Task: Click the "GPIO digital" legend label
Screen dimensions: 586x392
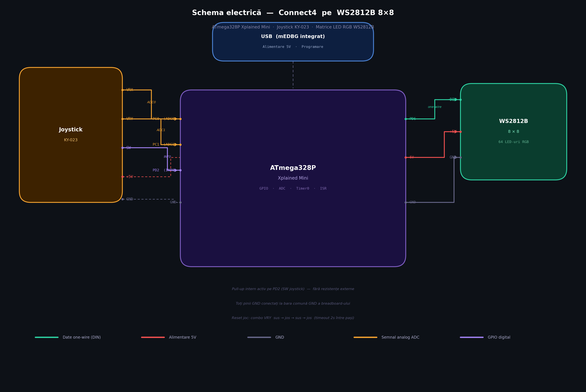Action: tap(499, 337)
